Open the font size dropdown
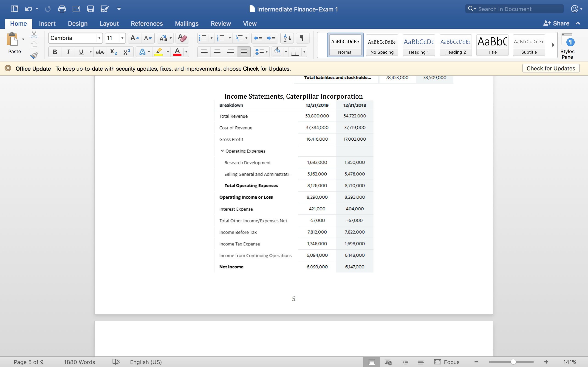The image size is (588, 367). [x=122, y=38]
